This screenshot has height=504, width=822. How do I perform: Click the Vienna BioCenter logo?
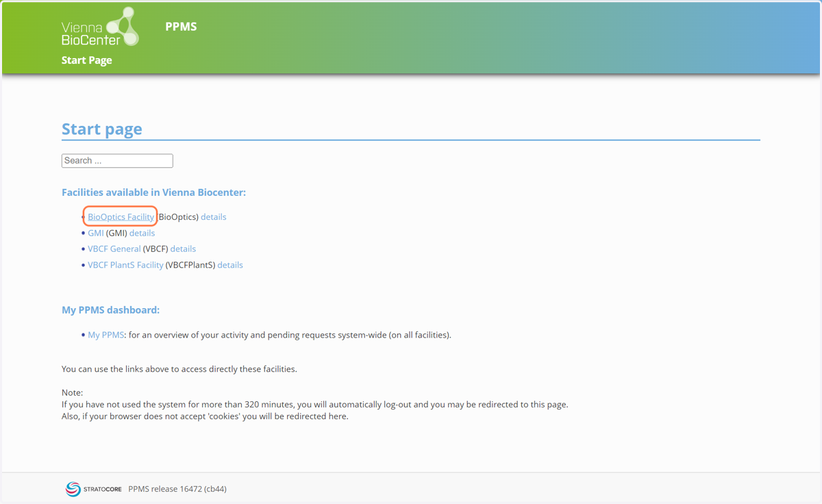[x=100, y=27]
